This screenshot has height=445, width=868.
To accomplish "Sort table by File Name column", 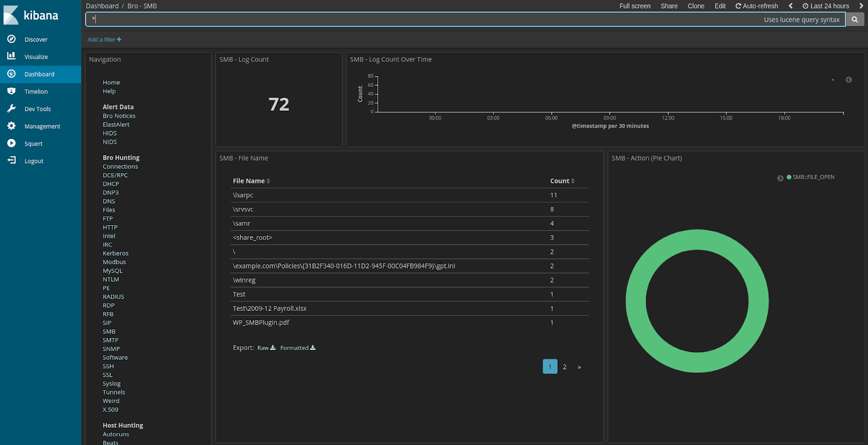I will coord(251,181).
